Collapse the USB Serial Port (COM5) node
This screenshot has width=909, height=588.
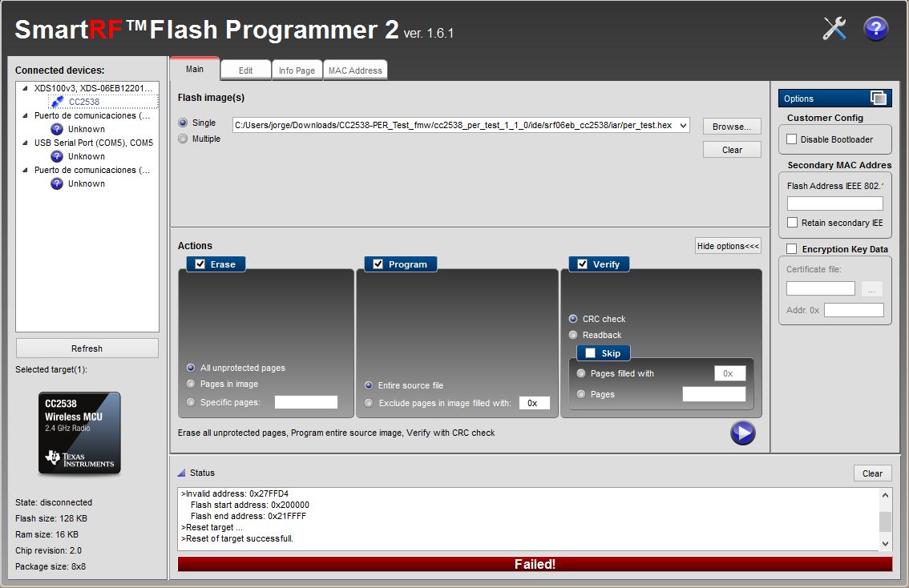pyautogui.click(x=25, y=143)
